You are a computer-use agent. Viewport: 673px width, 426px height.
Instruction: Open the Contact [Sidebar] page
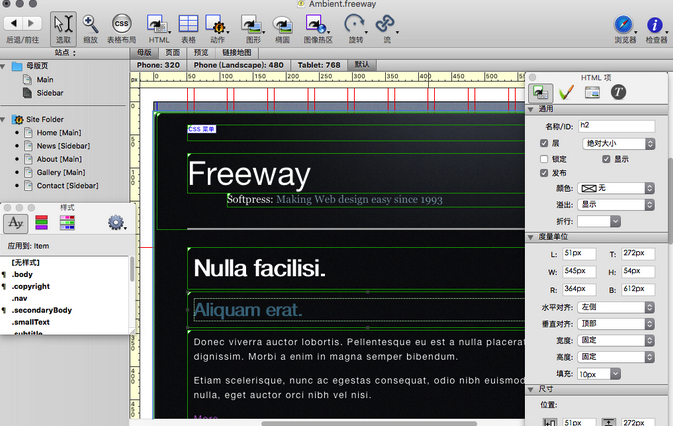(x=67, y=186)
